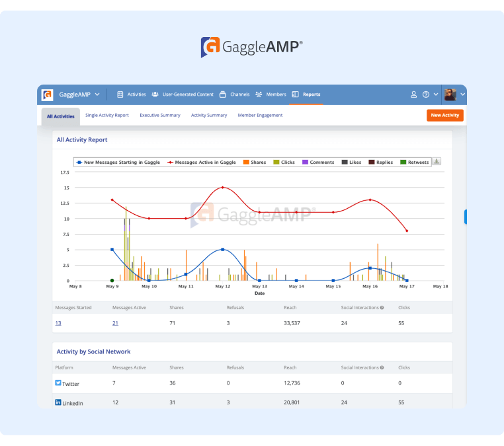Open the Messages Started link showing 13
The width and height of the screenshot is (504, 446).
pos(58,323)
